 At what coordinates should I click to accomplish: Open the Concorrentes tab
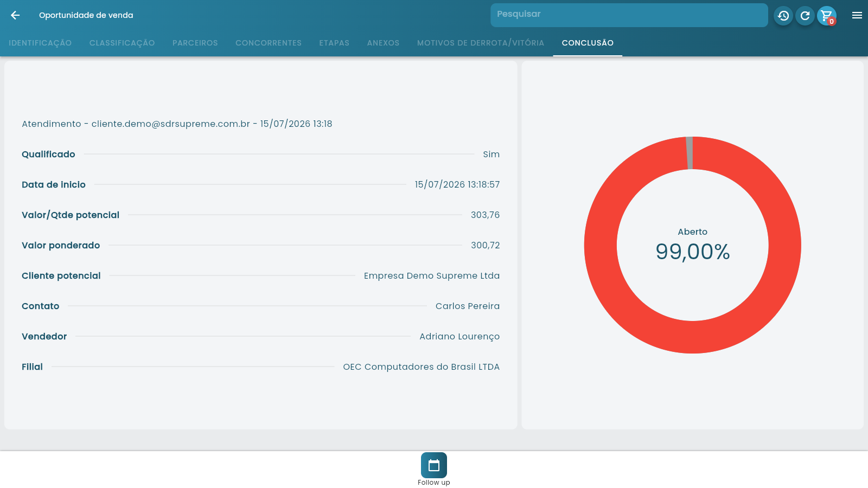[269, 43]
